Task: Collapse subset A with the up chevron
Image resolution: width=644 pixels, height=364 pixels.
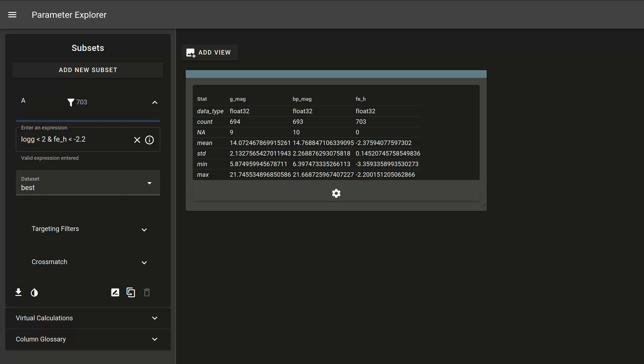Action: coord(155,102)
